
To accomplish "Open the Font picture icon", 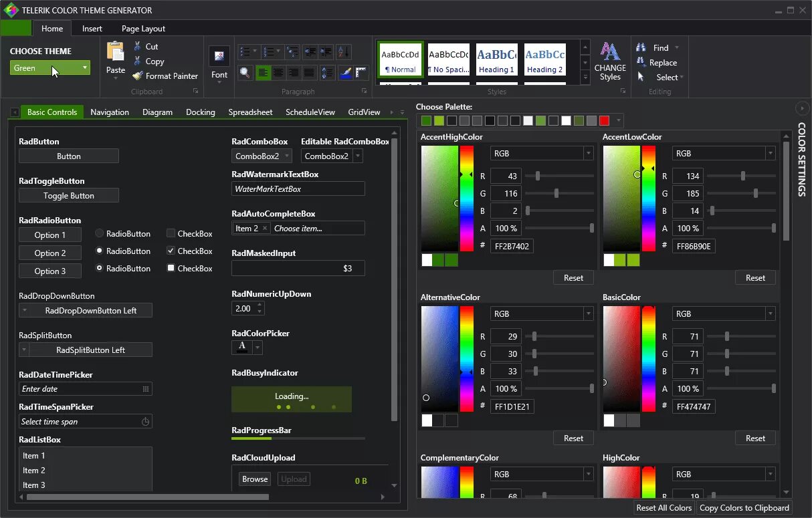I will pyautogui.click(x=219, y=56).
